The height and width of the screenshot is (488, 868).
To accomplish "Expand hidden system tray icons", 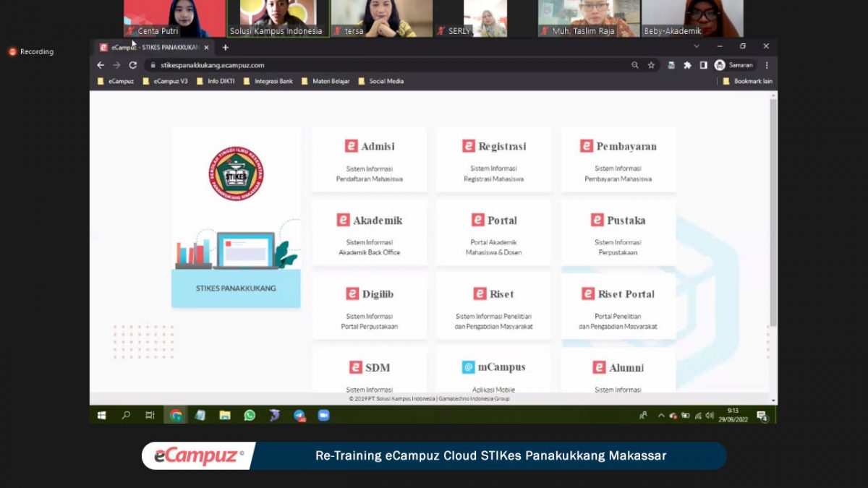I will pyautogui.click(x=660, y=416).
